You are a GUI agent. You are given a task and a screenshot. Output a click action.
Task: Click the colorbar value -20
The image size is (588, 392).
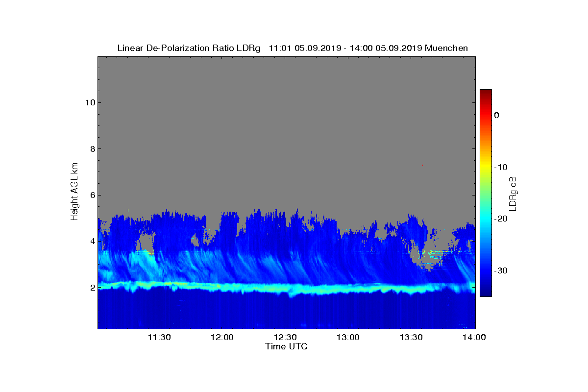[x=500, y=219]
